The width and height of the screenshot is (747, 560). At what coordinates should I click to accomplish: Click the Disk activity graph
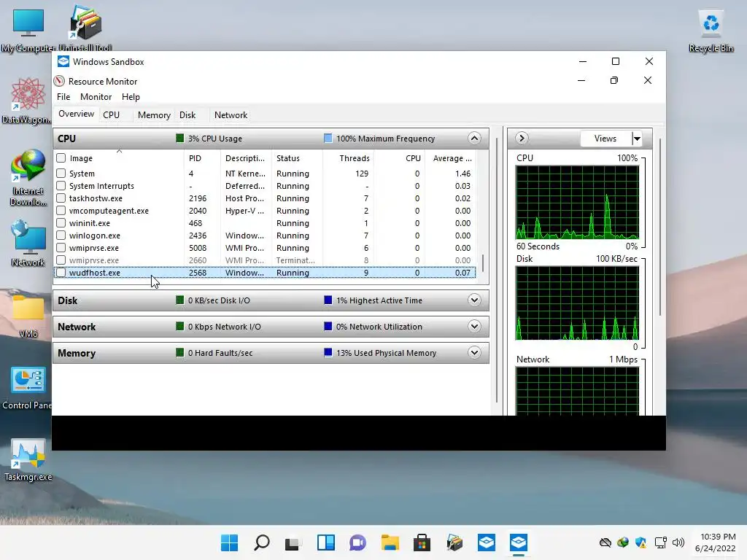pos(577,303)
